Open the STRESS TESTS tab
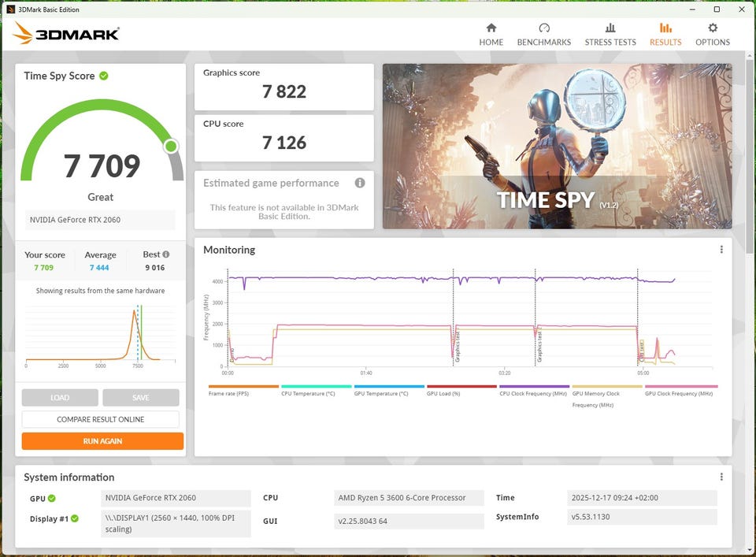 (610, 35)
